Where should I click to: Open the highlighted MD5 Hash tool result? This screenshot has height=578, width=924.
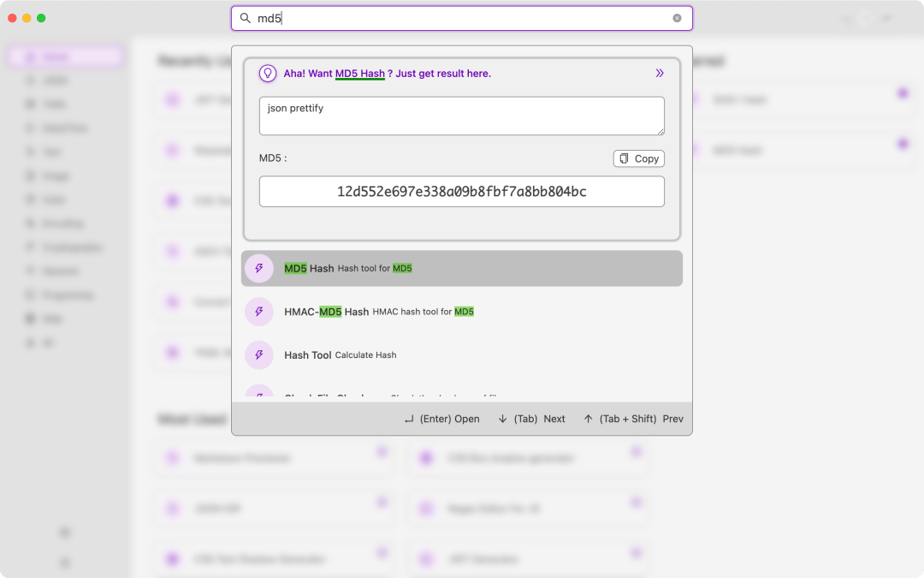tap(462, 268)
